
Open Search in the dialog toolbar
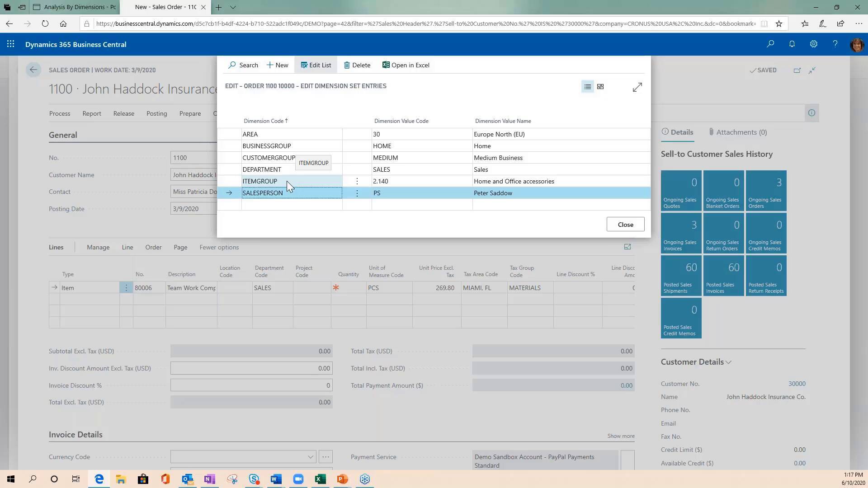click(243, 65)
